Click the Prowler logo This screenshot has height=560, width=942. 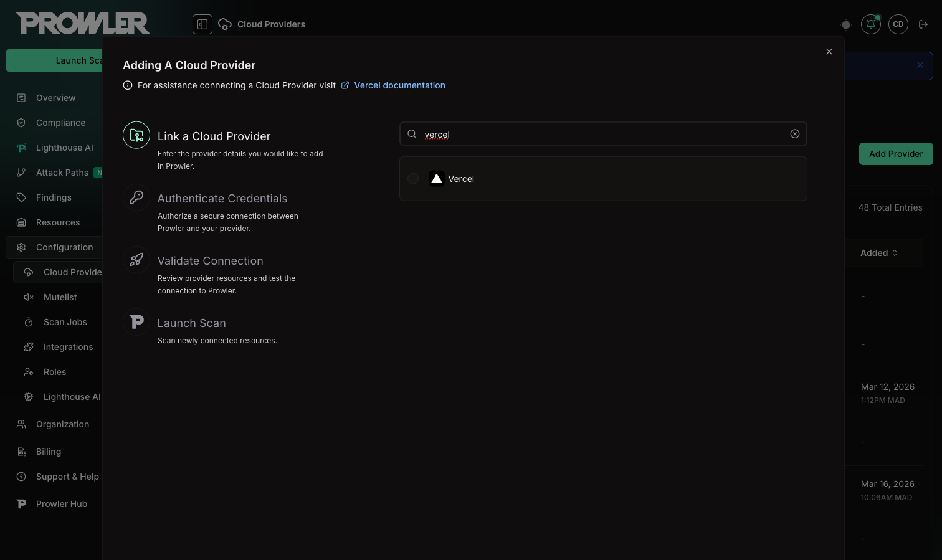(x=83, y=23)
